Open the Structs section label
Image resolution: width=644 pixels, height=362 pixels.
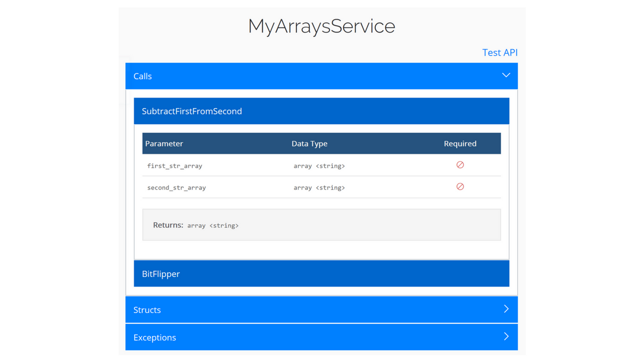point(147,310)
